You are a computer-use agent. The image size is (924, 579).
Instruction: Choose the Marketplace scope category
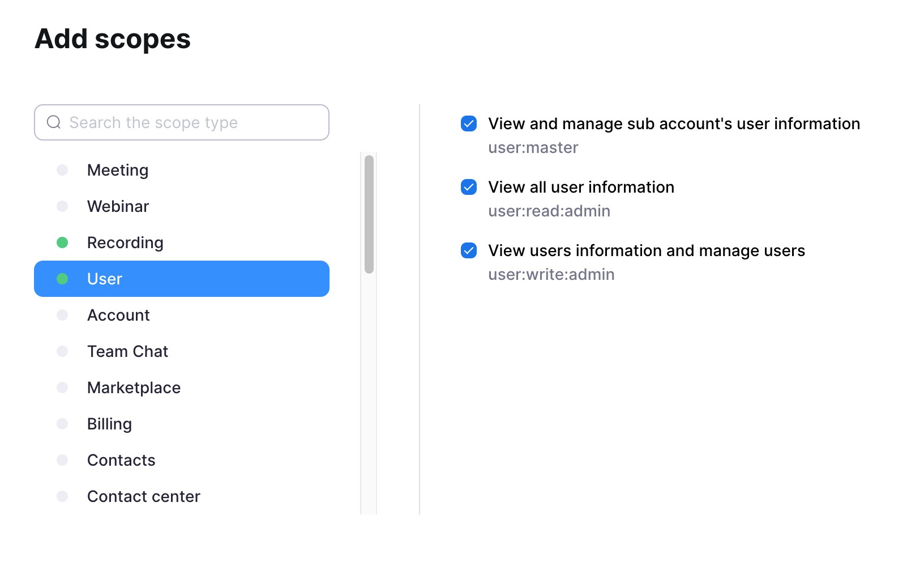tap(134, 388)
